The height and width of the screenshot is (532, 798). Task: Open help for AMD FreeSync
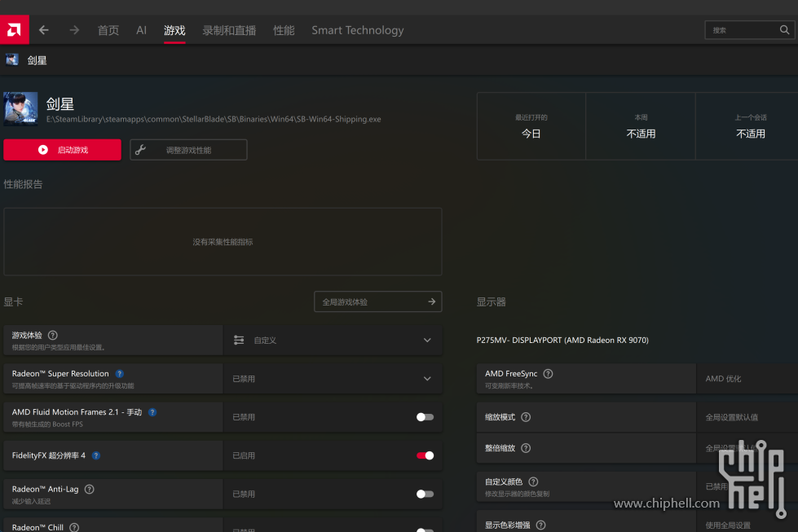click(x=548, y=374)
